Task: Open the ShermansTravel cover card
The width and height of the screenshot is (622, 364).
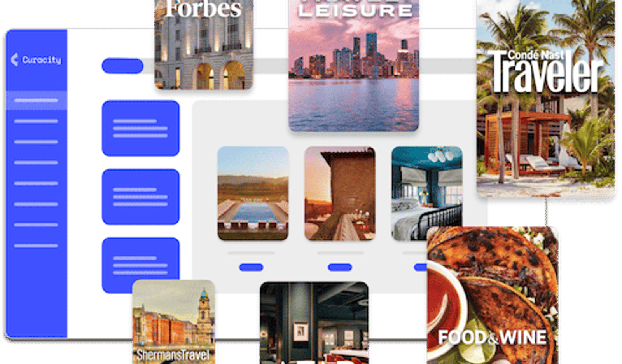Action: [173, 322]
